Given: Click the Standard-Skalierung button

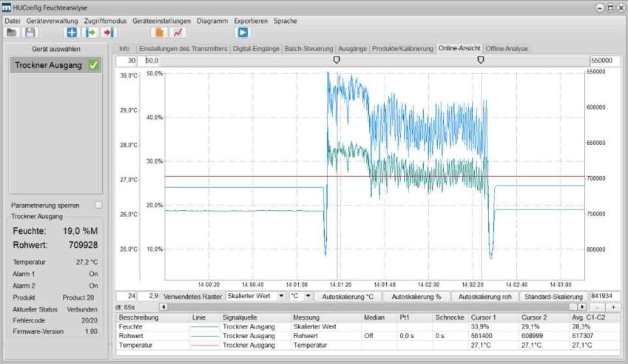Looking at the screenshot, I should 553,296.
